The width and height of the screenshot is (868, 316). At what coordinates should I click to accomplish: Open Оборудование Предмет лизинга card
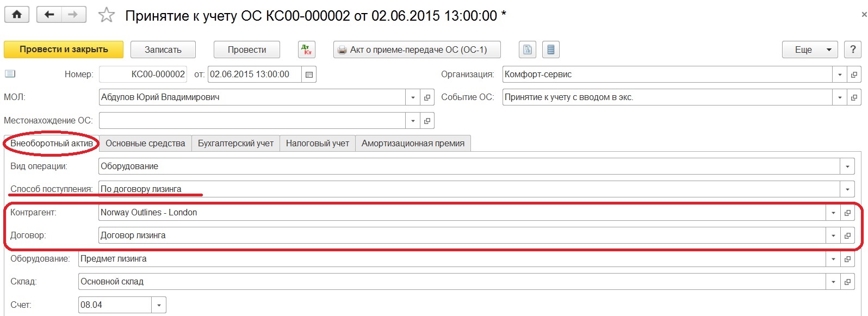(x=847, y=259)
